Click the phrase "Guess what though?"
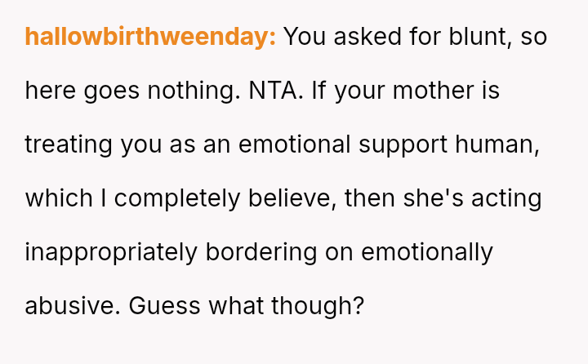The height and width of the screenshot is (364, 588). (x=246, y=306)
